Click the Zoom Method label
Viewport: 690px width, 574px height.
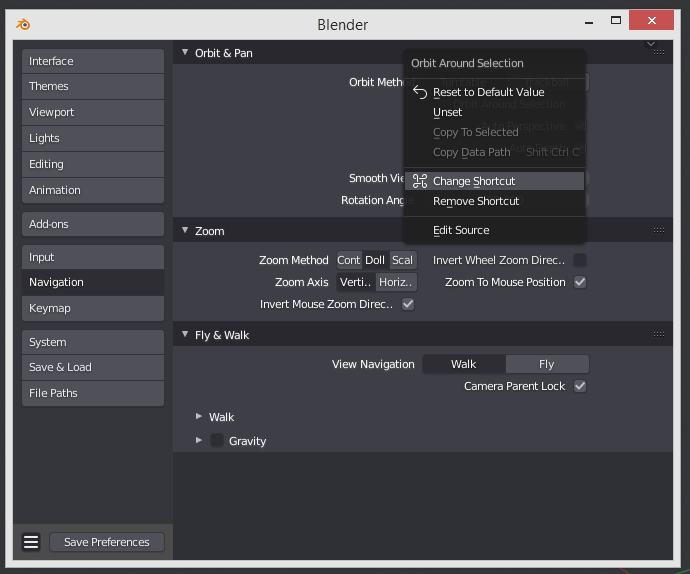pyautogui.click(x=294, y=260)
